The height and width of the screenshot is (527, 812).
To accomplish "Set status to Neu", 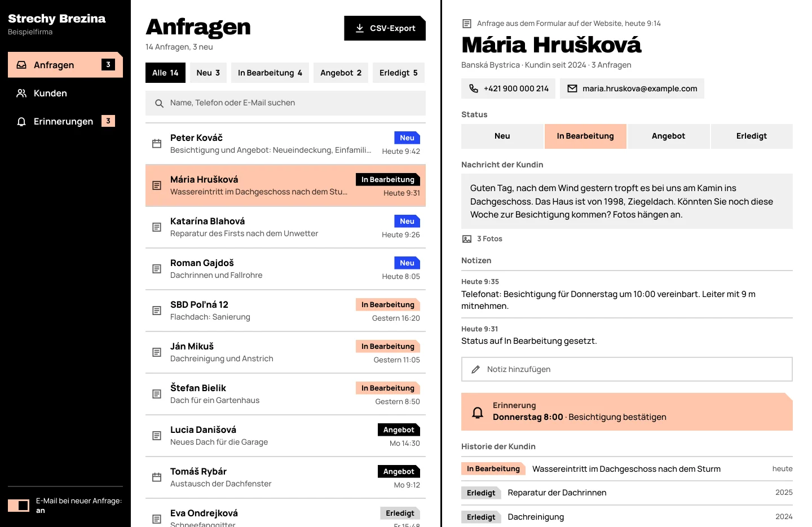I will point(502,136).
